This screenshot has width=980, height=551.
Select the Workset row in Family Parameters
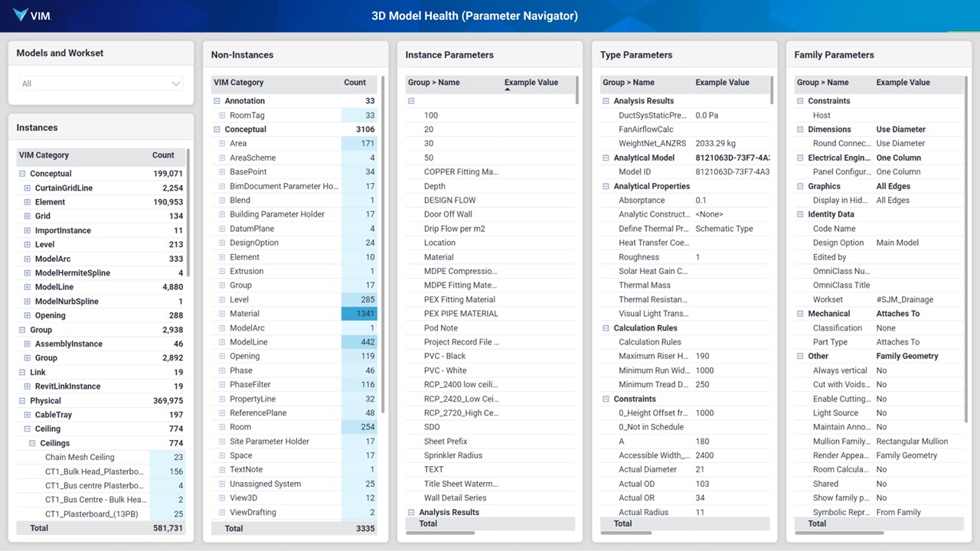(x=828, y=299)
